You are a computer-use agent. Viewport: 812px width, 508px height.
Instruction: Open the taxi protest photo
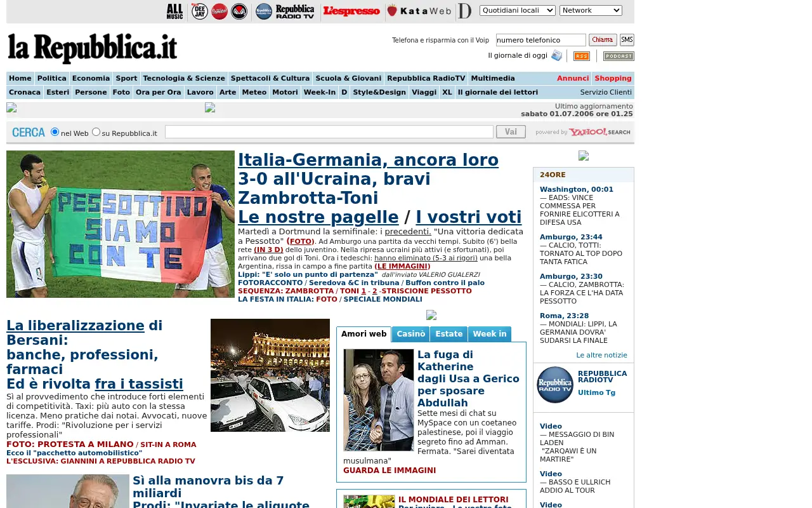coord(270,375)
